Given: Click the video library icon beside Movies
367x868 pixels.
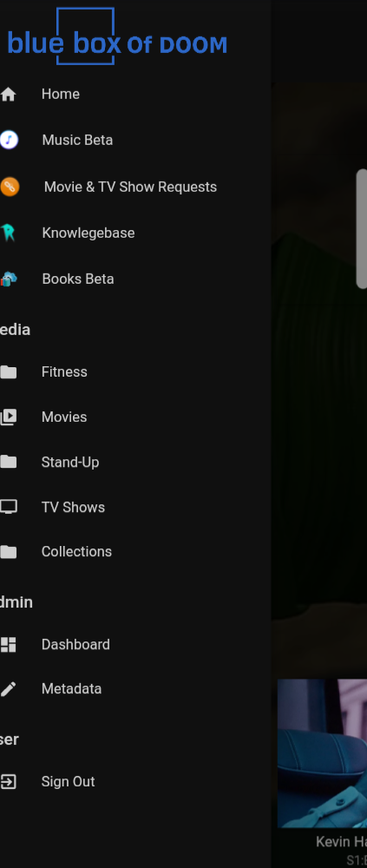Looking at the screenshot, I should [9, 417].
